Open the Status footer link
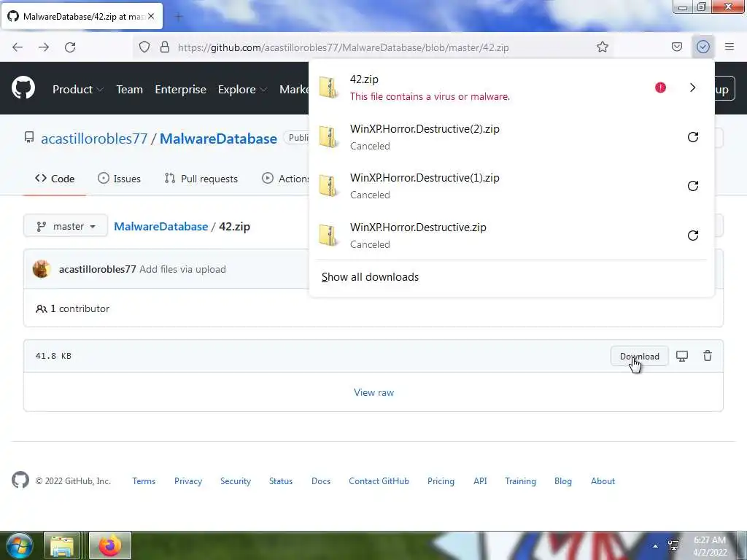 (281, 481)
